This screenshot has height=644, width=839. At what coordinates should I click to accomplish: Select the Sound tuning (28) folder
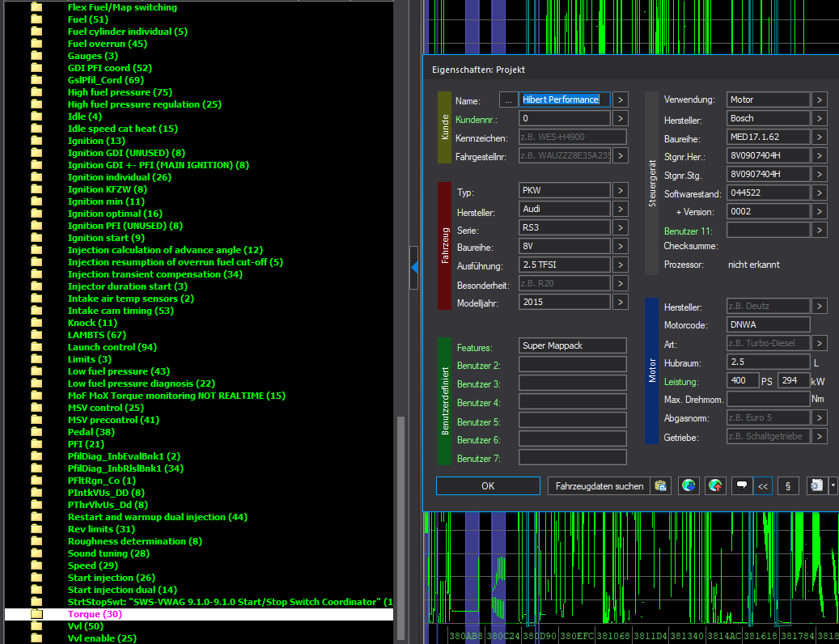coord(109,553)
